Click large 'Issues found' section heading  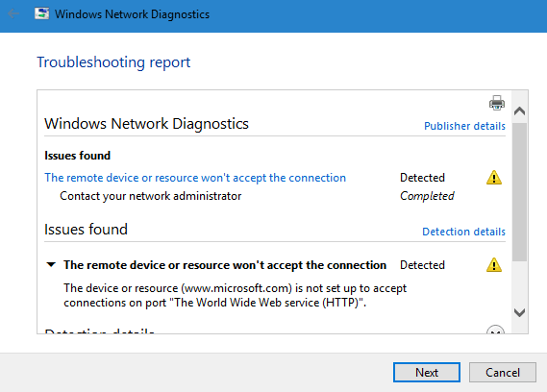(x=86, y=230)
